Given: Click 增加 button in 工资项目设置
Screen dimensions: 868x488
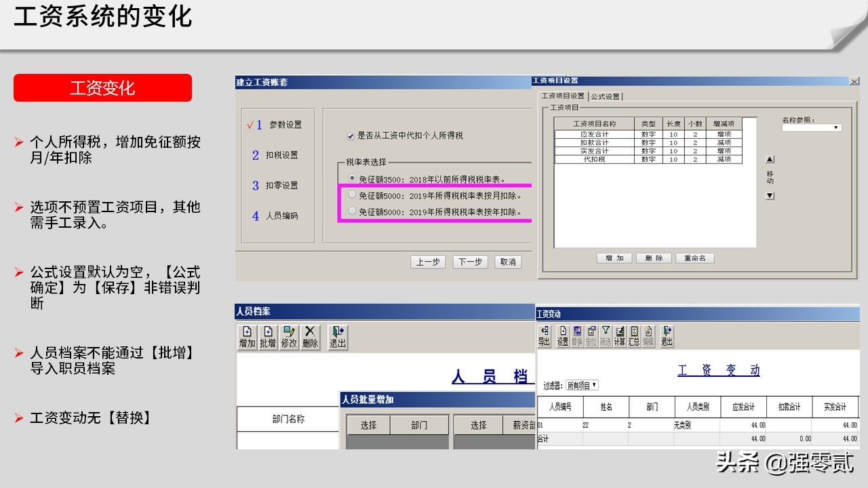Looking at the screenshot, I should tap(614, 258).
